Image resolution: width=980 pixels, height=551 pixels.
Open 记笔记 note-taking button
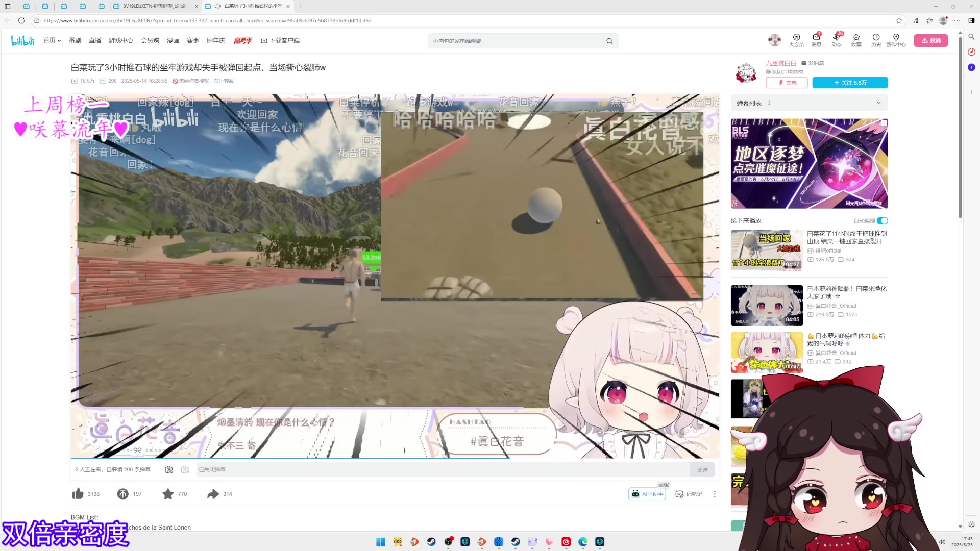click(689, 494)
